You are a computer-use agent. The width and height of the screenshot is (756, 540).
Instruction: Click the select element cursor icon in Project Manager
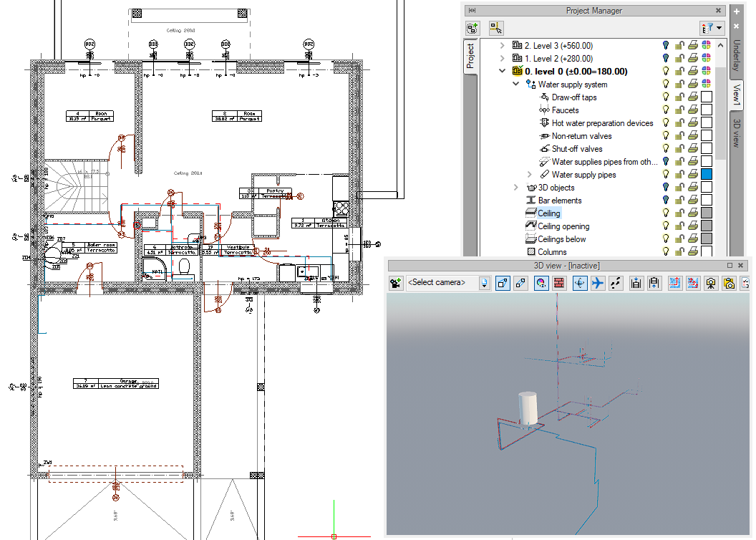pyautogui.click(x=495, y=28)
